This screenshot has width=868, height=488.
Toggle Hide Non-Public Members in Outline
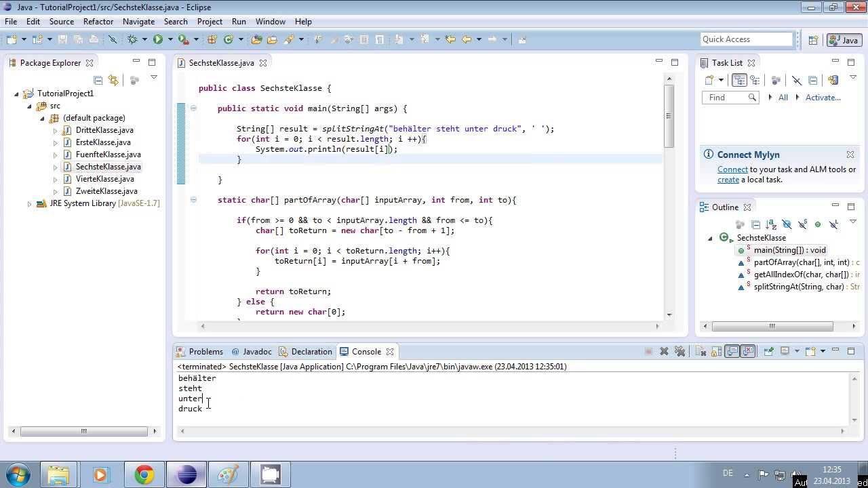818,224
